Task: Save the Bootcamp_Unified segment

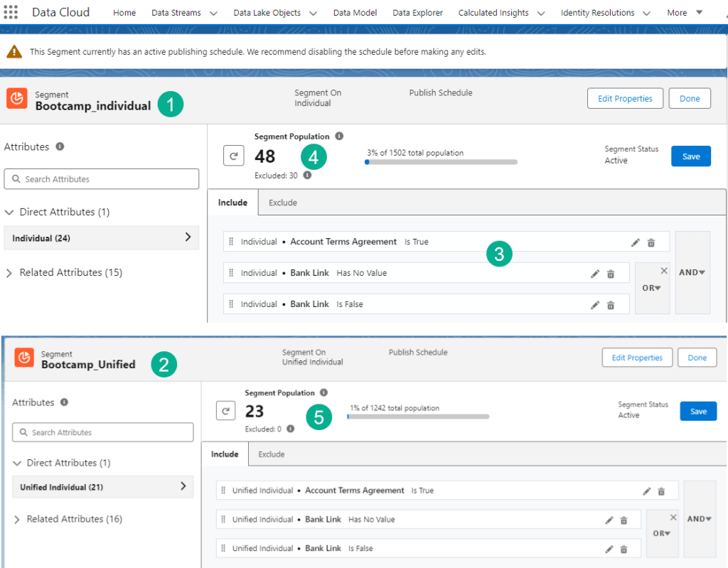Action: pos(698,411)
